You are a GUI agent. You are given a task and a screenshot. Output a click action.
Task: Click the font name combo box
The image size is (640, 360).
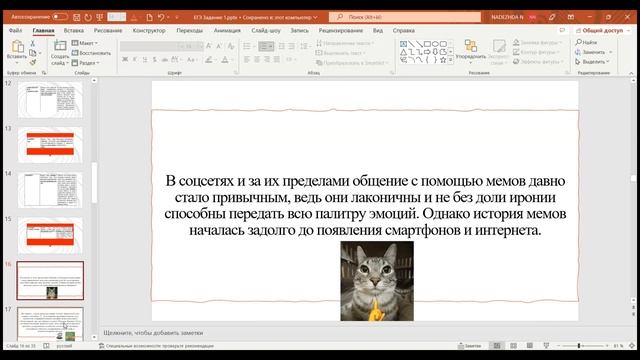[x=148, y=46]
